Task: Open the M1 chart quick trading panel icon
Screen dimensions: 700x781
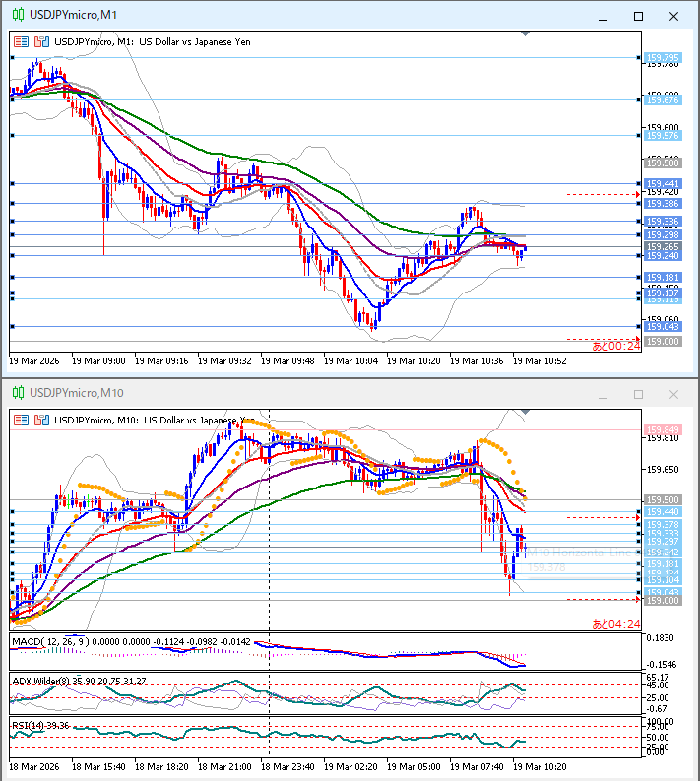Action: coord(21,42)
